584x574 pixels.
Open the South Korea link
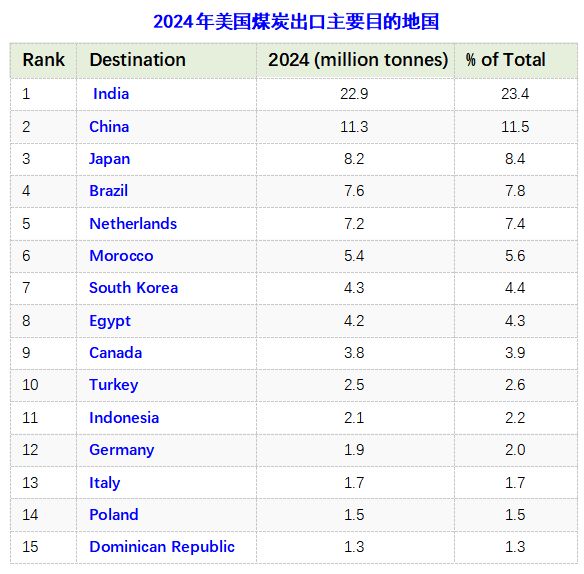point(133,288)
